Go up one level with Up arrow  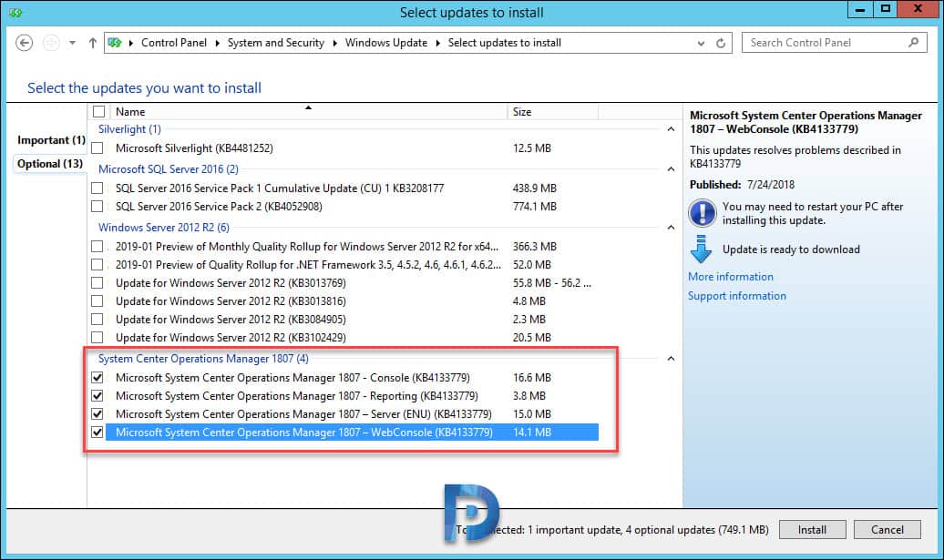tap(92, 43)
